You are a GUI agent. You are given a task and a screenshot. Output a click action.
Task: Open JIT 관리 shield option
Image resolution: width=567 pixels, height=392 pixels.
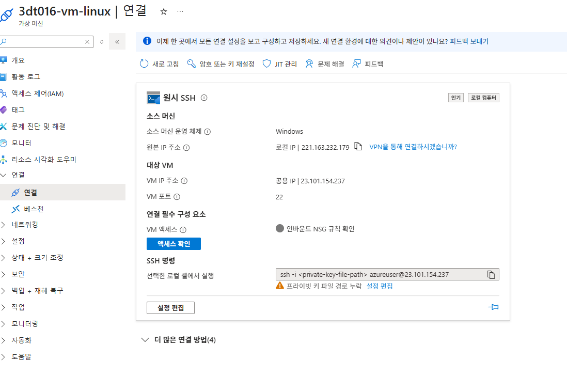click(x=279, y=64)
